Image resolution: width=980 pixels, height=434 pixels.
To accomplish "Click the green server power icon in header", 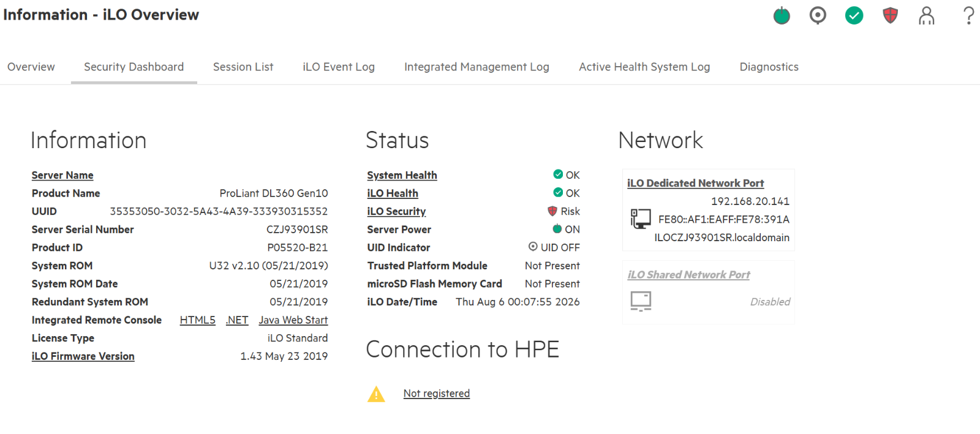I will pyautogui.click(x=782, y=15).
